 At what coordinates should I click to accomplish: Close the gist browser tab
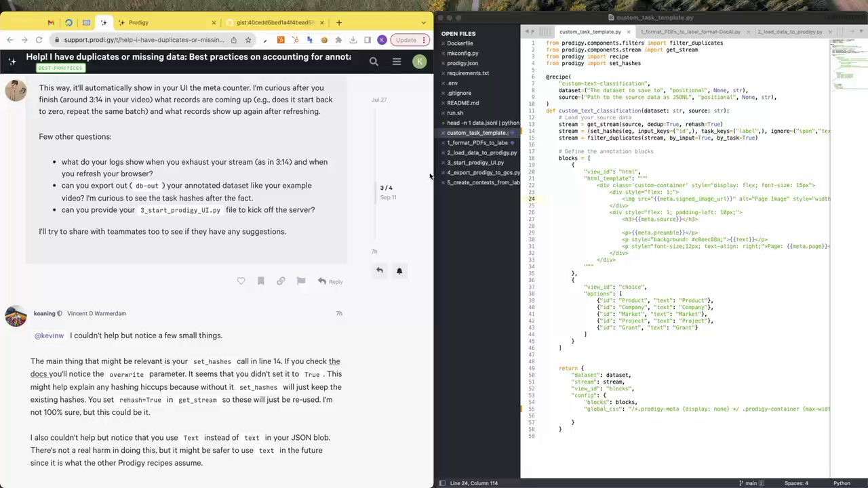coord(322,22)
